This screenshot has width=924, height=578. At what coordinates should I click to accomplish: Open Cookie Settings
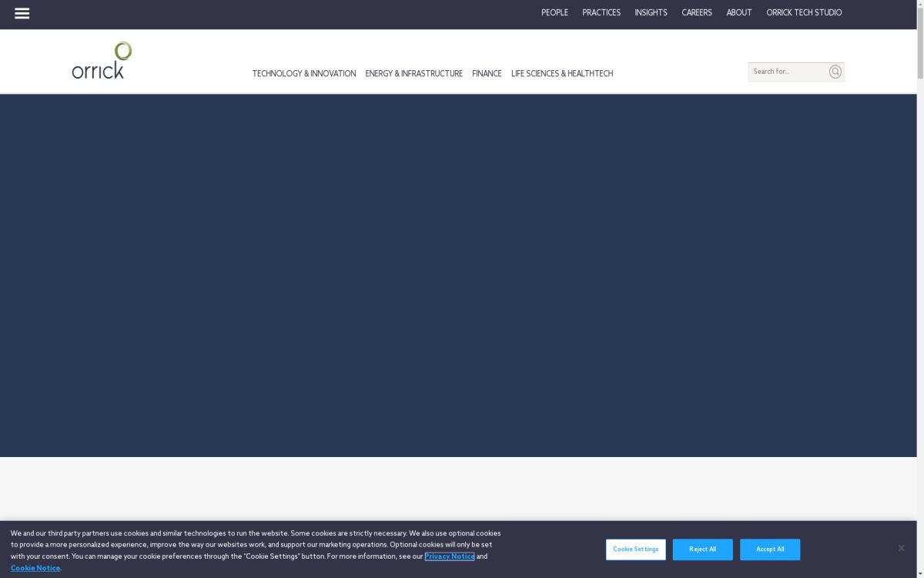click(x=635, y=549)
